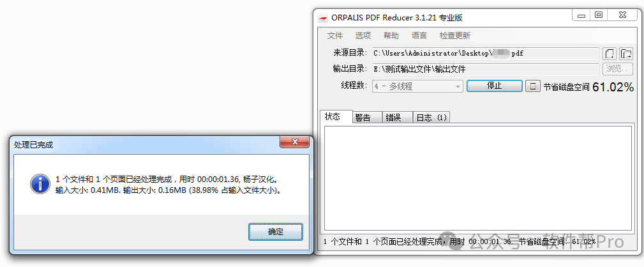Open the 语言 menu

tap(419, 36)
